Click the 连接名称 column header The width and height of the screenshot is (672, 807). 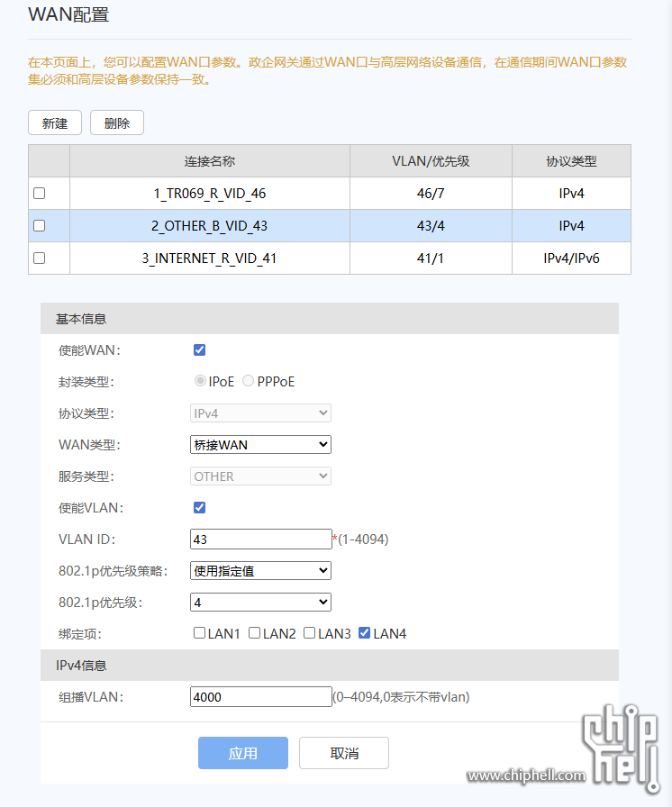coord(210,161)
